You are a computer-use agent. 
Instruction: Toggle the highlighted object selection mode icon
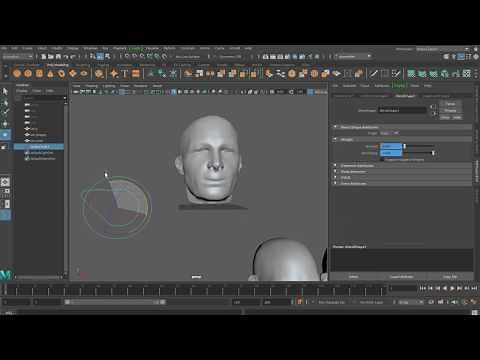coord(100,57)
